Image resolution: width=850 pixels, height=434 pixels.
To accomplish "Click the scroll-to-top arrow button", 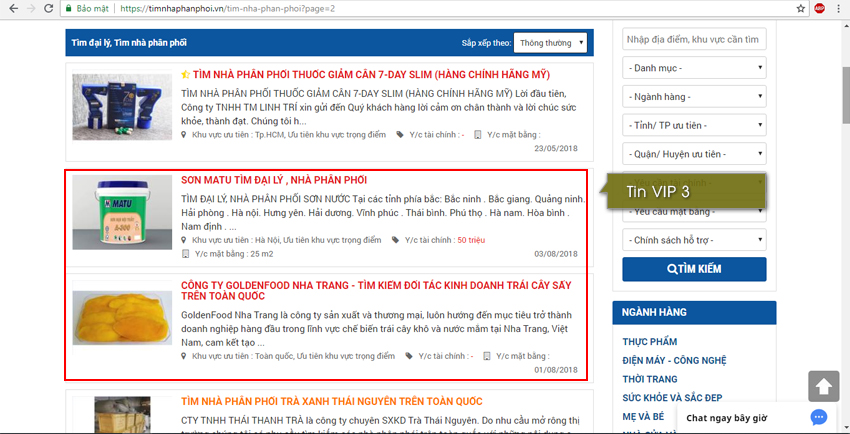I will point(823,386).
